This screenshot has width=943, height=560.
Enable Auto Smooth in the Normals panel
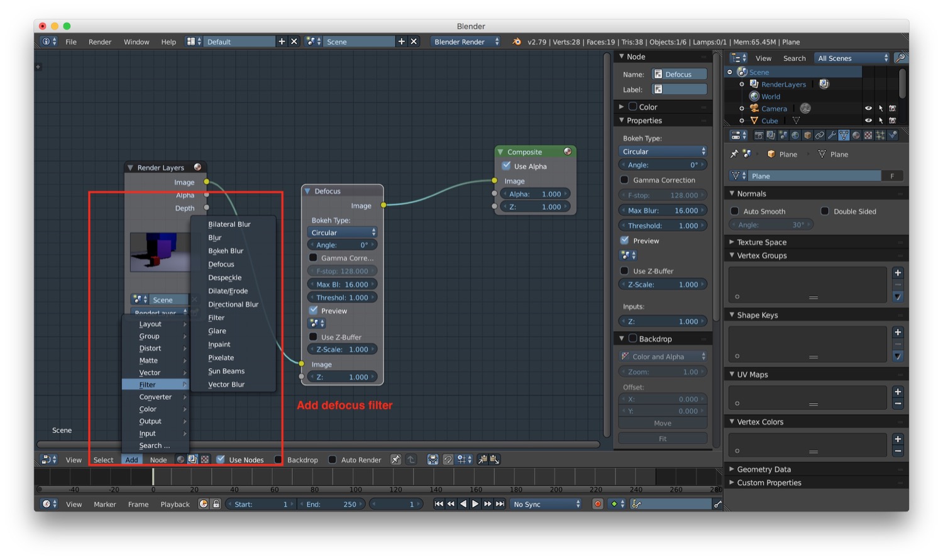[734, 211]
